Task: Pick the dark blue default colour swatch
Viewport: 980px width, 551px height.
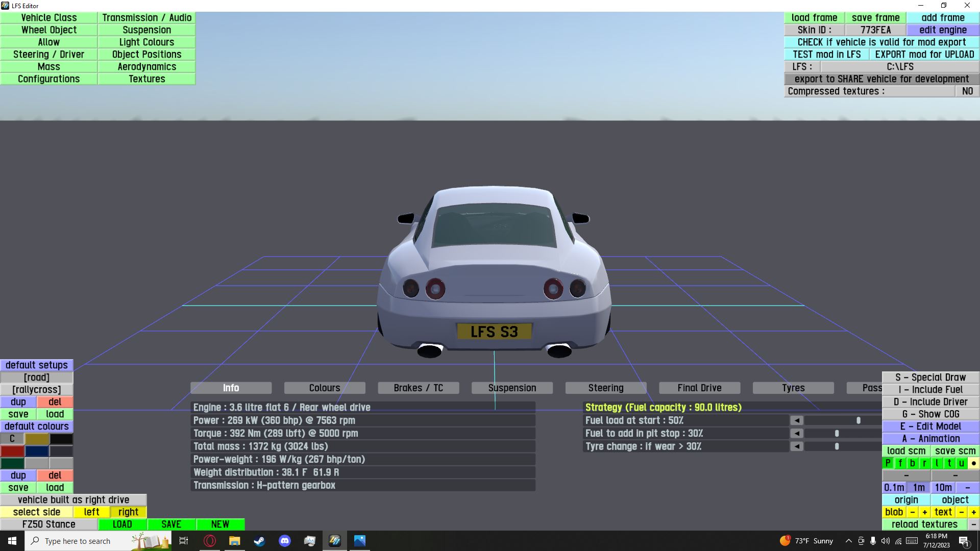Action: (x=37, y=451)
